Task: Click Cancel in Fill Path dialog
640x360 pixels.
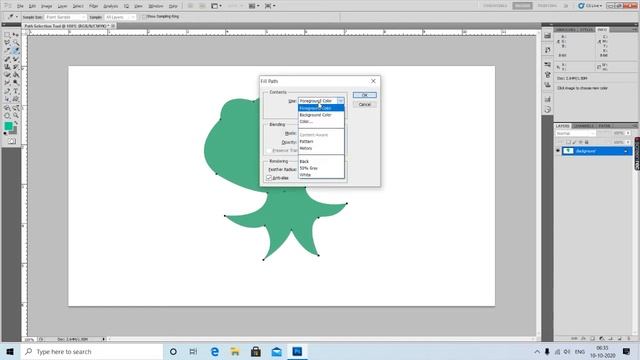Action: (x=364, y=104)
